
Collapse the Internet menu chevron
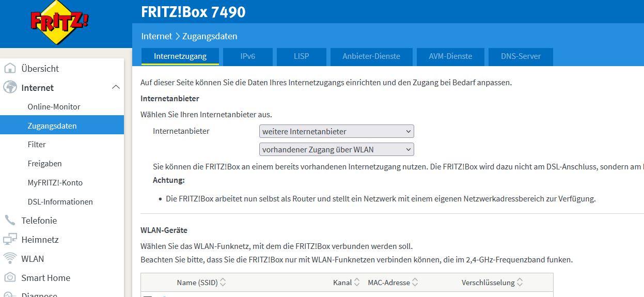coord(116,88)
